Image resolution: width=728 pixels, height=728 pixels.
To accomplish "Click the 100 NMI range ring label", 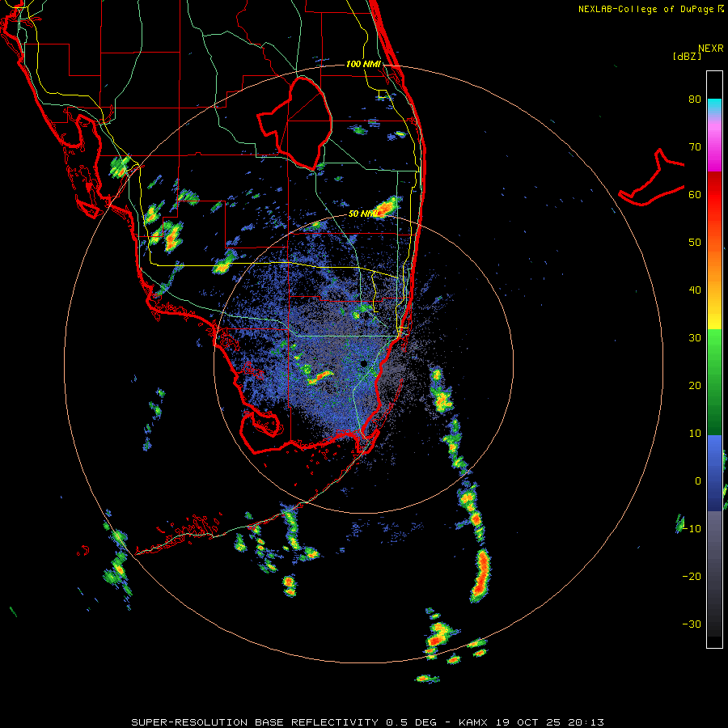I will tap(363, 64).
